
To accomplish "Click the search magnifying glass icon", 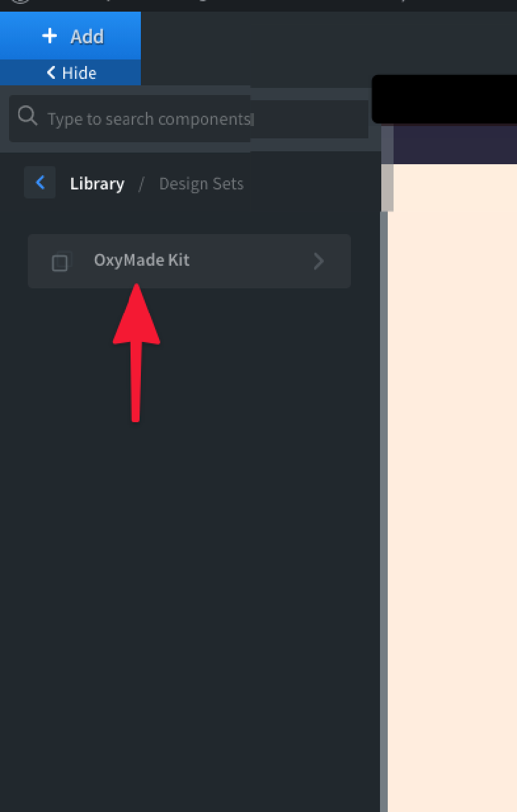I will click(27, 116).
